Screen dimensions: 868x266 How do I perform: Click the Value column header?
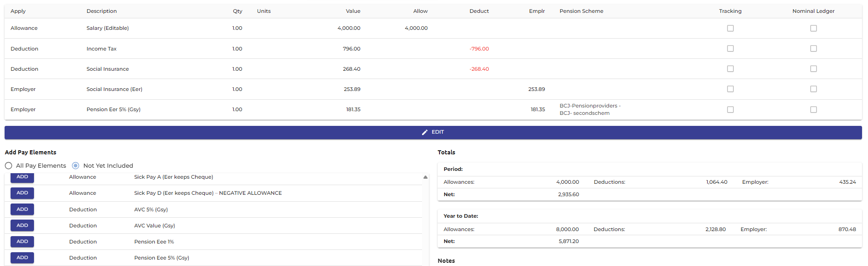pos(353,11)
